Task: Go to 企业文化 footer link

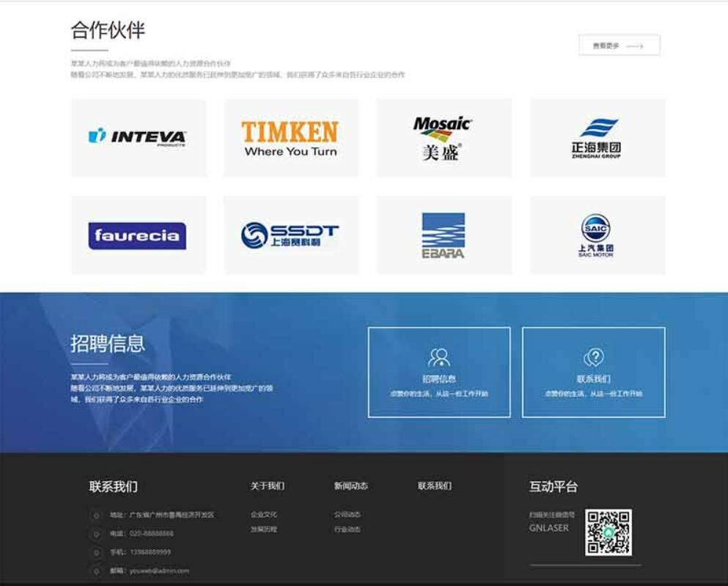Action: 264,514
